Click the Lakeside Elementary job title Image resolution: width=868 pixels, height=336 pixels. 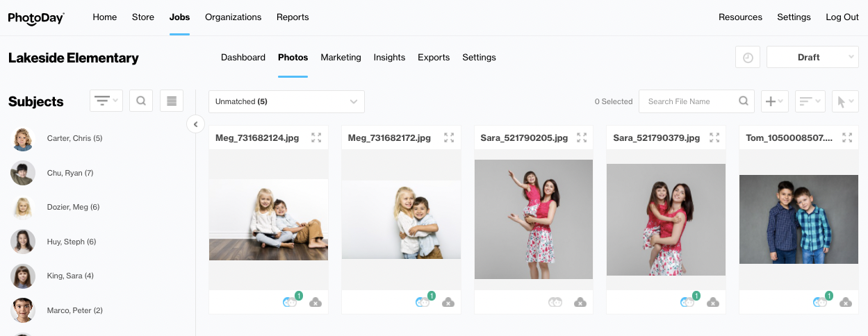(x=74, y=58)
